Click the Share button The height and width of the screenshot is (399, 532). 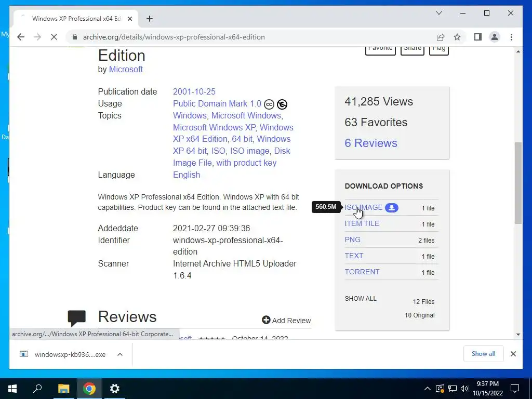(413, 49)
